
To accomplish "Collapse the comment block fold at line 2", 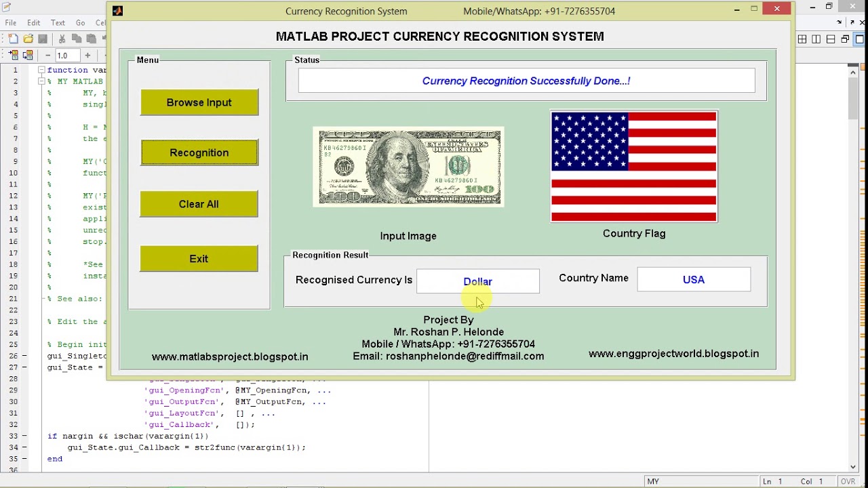I will (x=41, y=81).
